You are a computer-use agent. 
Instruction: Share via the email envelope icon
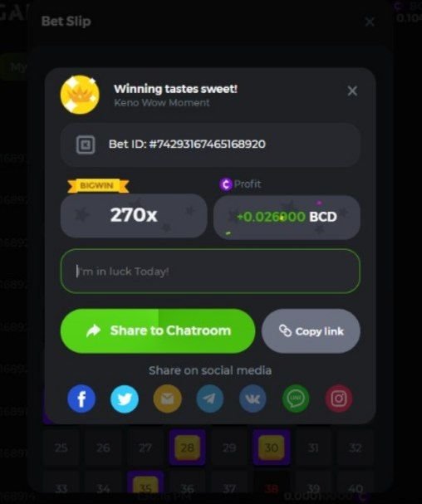point(167,399)
